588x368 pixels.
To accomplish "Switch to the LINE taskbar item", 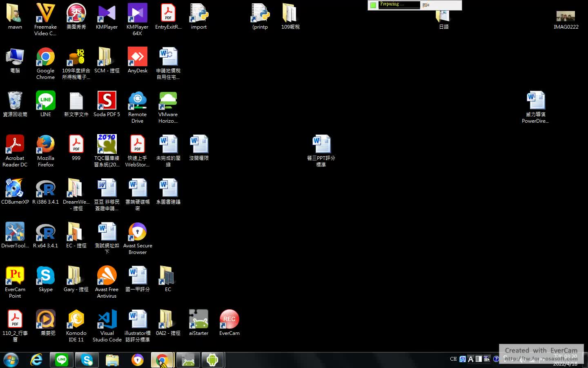I will [x=62, y=360].
